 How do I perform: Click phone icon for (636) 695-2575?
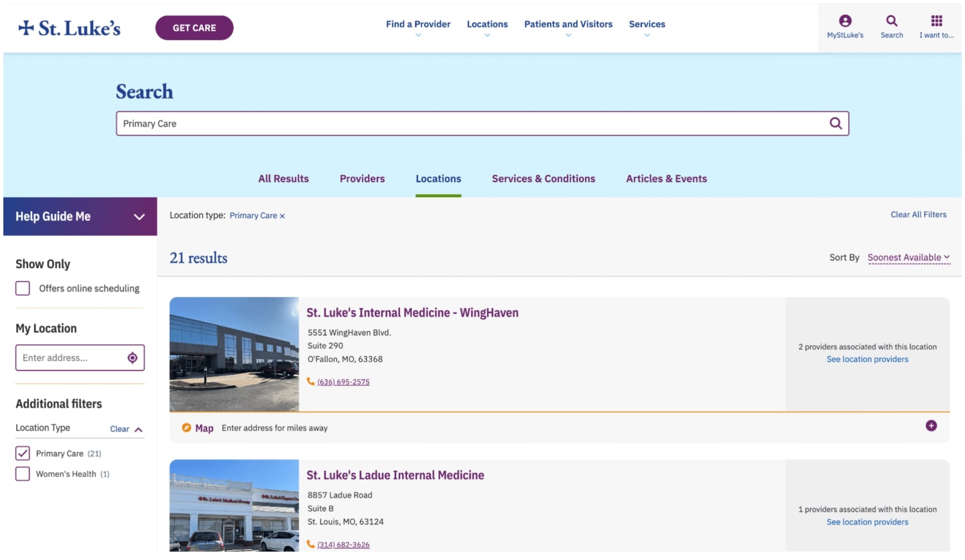pyautogui.click(x=311, y=381)
